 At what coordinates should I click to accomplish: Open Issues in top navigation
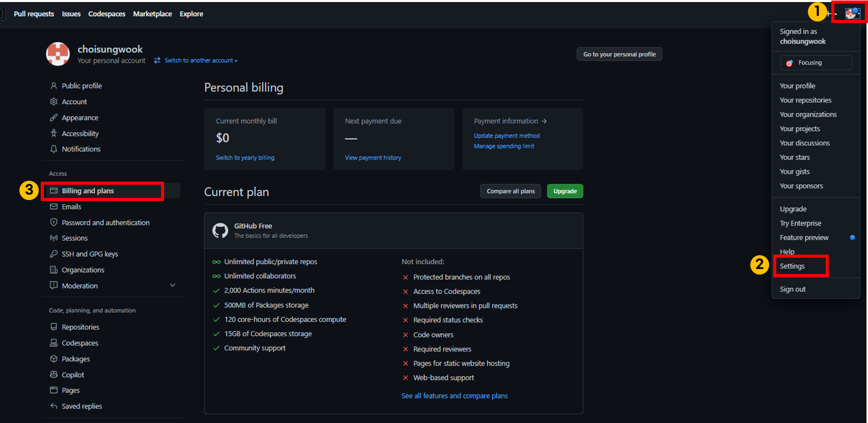coord(71,14)
